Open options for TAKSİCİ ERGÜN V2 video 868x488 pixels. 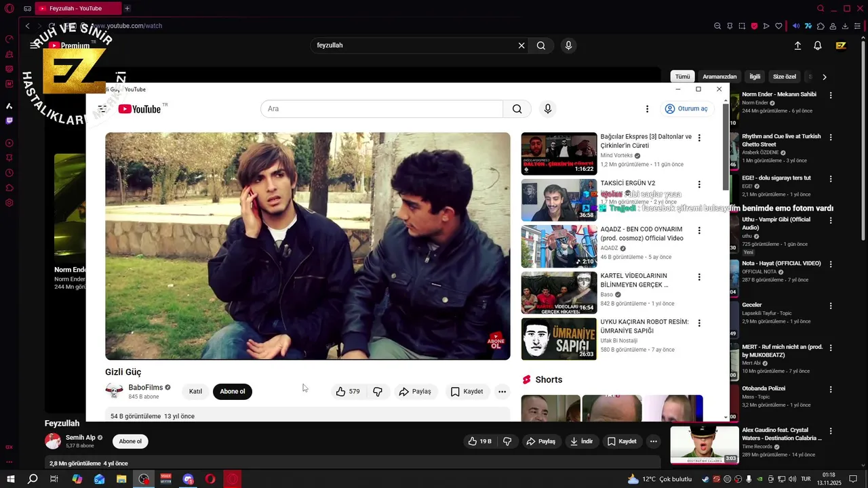point(699,184)
